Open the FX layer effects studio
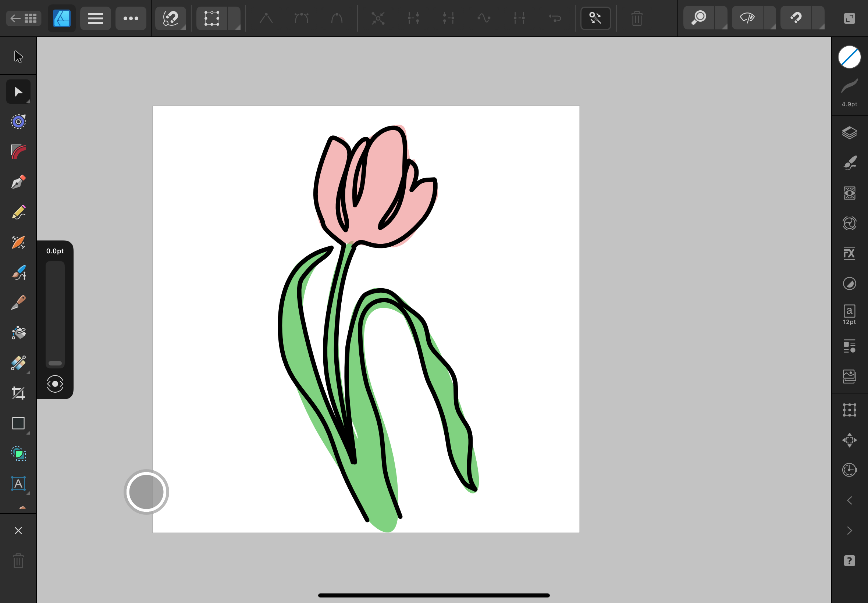868x603 pixels. click(x=850, y=253)
